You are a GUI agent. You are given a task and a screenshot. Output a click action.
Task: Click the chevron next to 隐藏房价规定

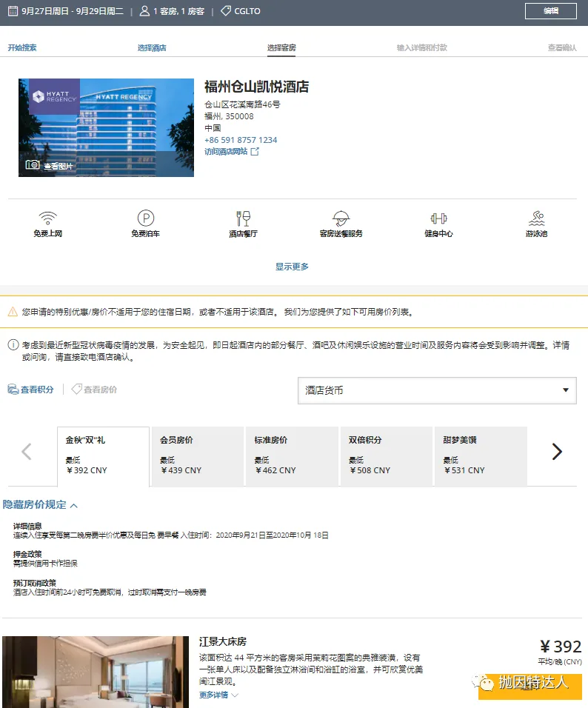(x=74, y=505)
